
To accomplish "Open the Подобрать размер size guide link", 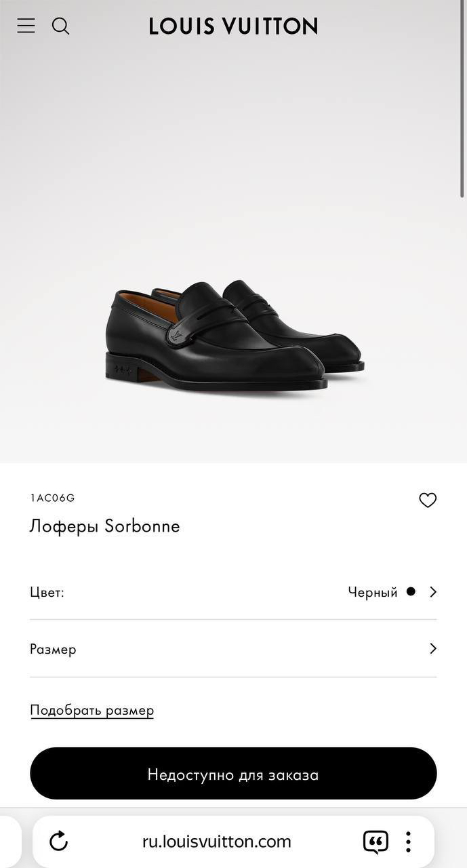I will point(92,710).
